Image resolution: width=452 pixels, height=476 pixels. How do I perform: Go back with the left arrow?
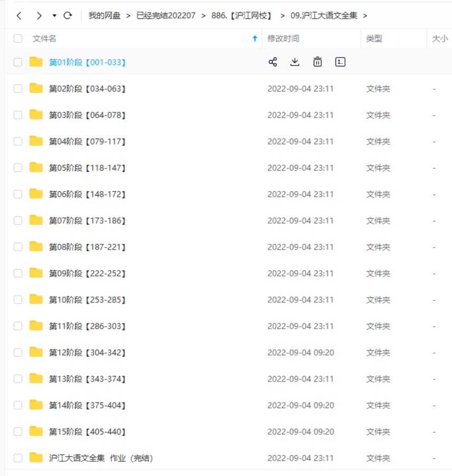point(19,15)
